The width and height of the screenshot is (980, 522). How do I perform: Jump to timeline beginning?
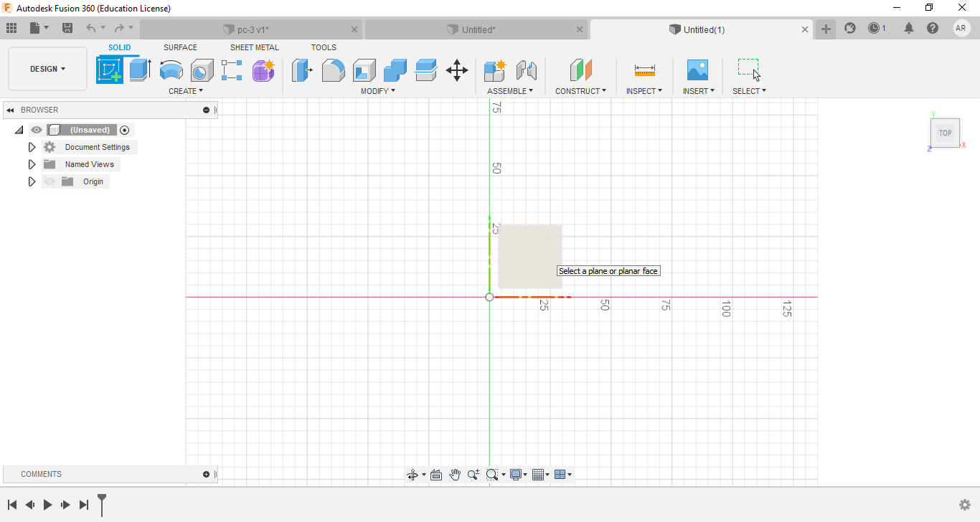(12, 505)
